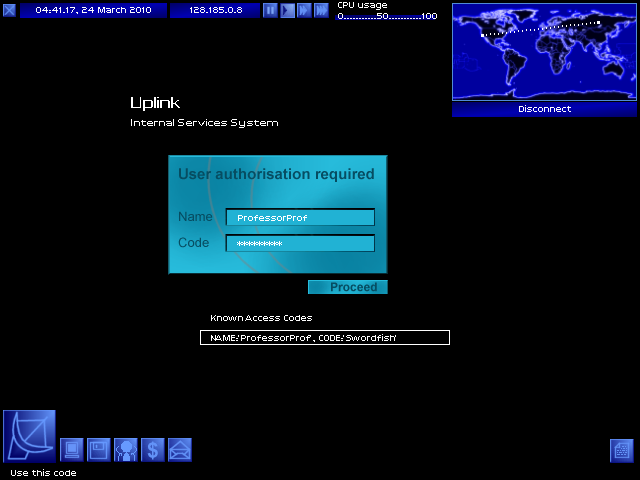640x480 pixels.
Task: Click the CPU usage bar
Action: pyautogui.click(x=387, y=16)
